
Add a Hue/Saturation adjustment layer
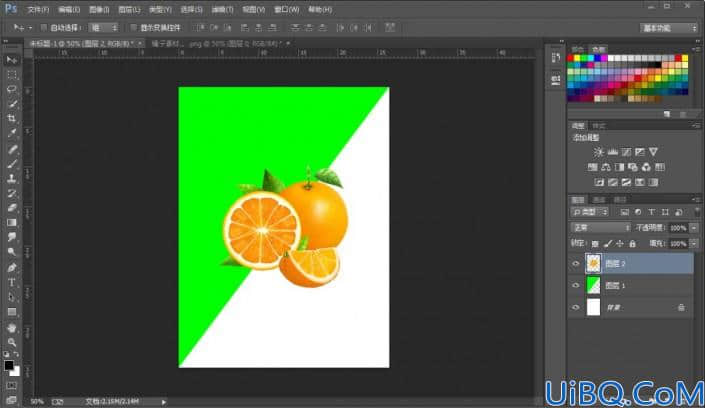pyautogui.click(x=593, y=167)
